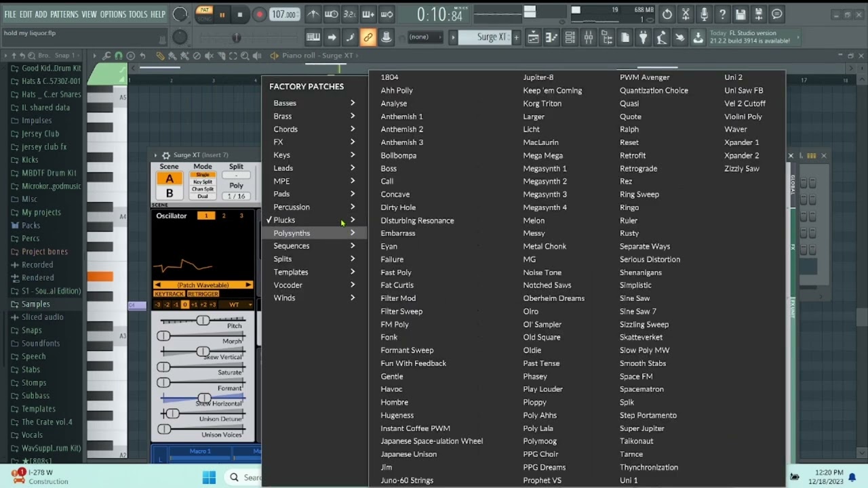Toggle the Piano roll magnet snap icon

point(119,56)
